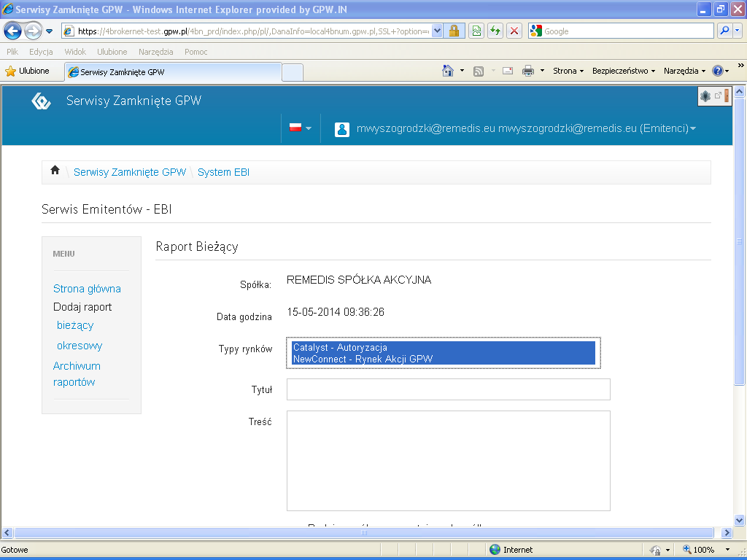
Task: Click the floating toolbar orange door icon
Action: coord(727,96)
